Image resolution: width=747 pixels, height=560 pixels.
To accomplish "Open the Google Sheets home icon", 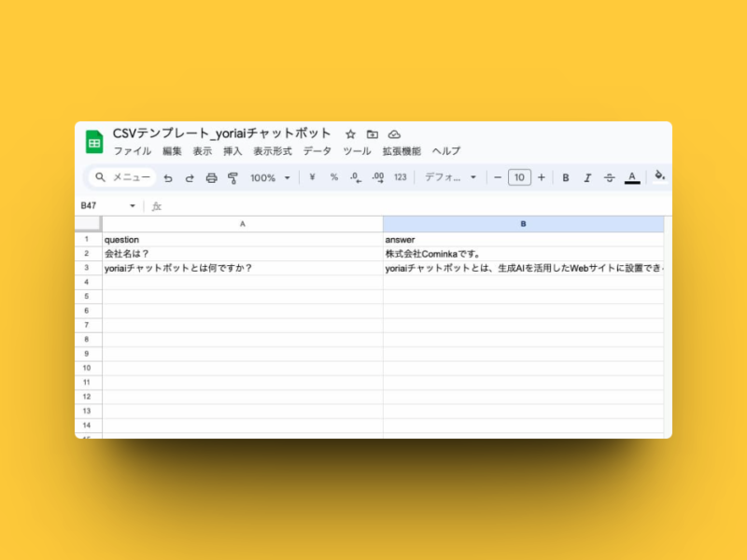I will (94, 142).
